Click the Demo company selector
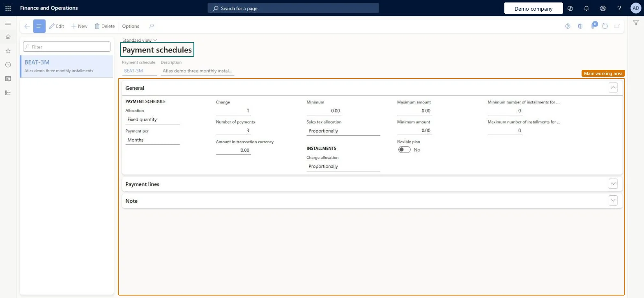644x298 pixels. [534, 9]
